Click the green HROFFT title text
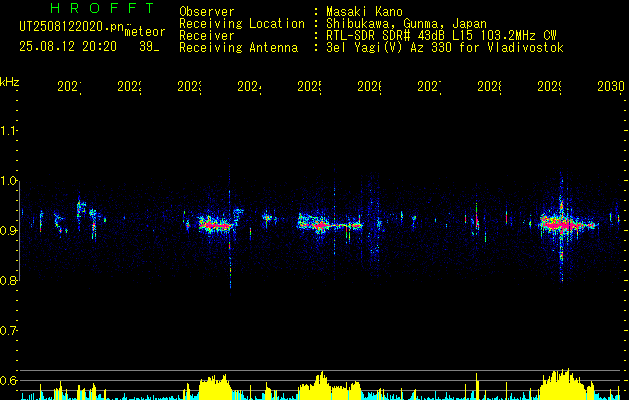 (x=103, y=8)
